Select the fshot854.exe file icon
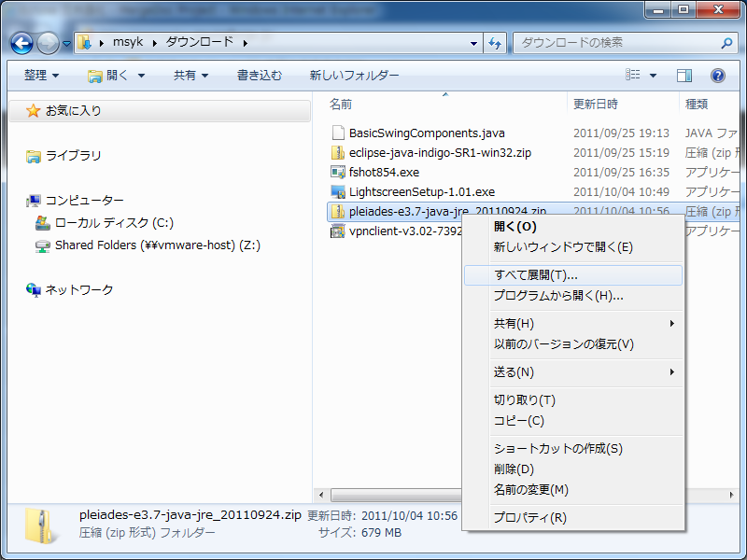The height and width of the screenshot is (560, 747). coord(339,173)
